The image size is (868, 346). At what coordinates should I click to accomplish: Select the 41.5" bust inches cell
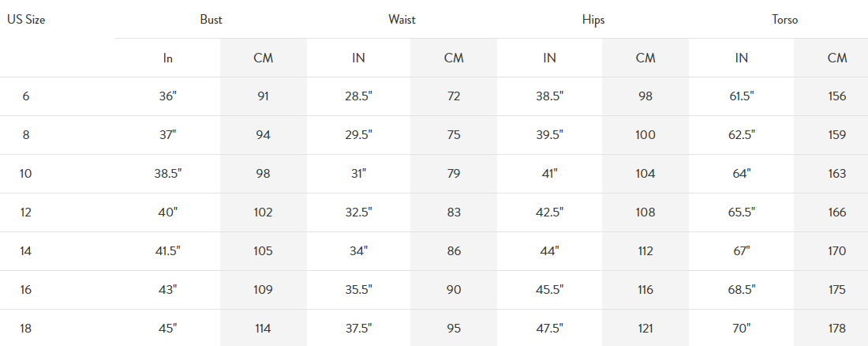[168, 250]
